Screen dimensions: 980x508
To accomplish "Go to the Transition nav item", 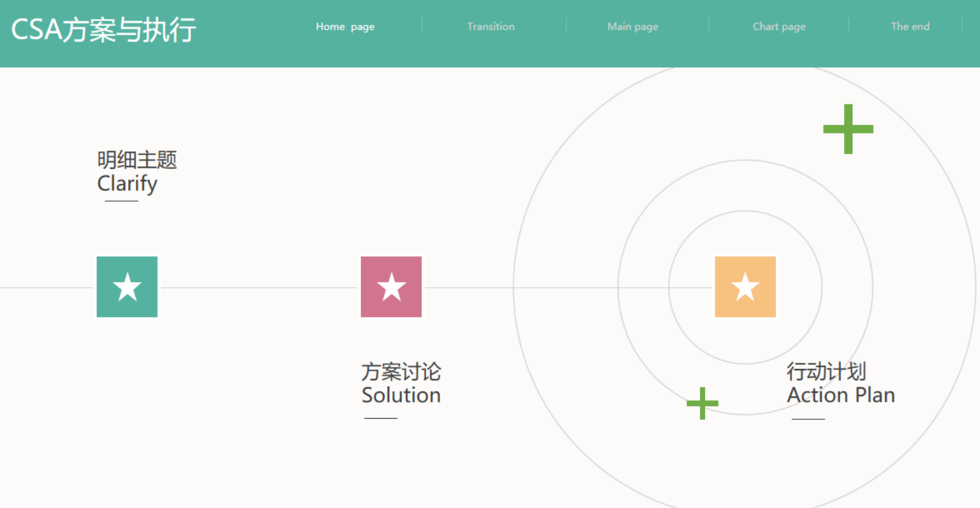I will click(491, 27).
